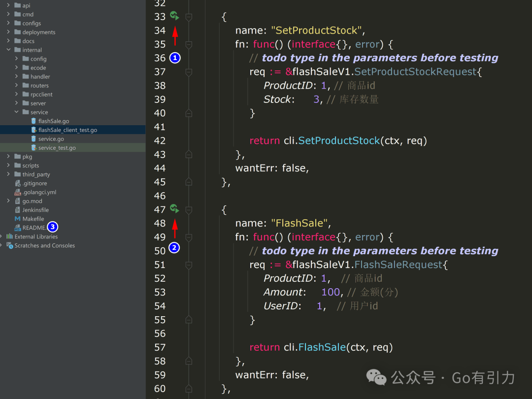Viewport: 532px width, 399px height.
Task: Run the FlashSale test from gutter icon
Action: coord(174,209)
